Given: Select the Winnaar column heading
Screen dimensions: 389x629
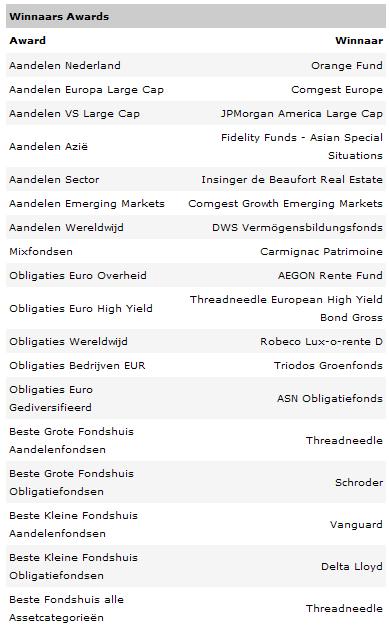Looking at the screenshot, I should click(359, 41).
